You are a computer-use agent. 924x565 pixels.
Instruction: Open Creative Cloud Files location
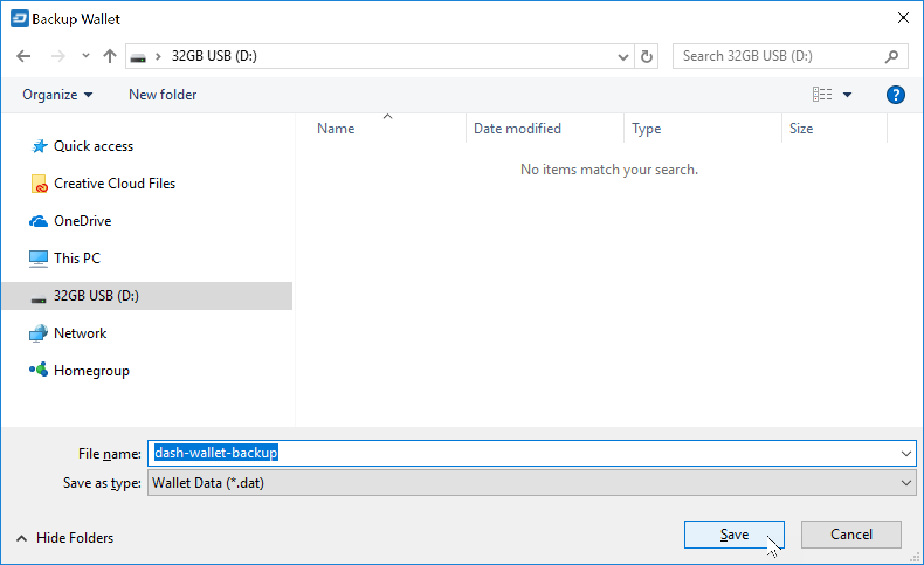[x=115, y=184]
